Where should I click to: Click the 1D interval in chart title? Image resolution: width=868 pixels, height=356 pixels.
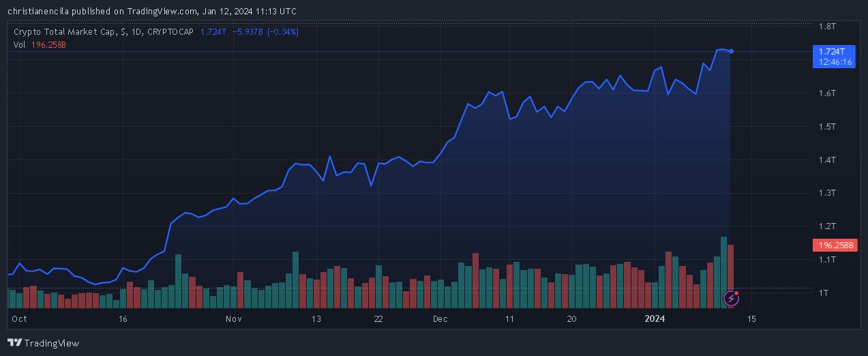click(138, 32)
